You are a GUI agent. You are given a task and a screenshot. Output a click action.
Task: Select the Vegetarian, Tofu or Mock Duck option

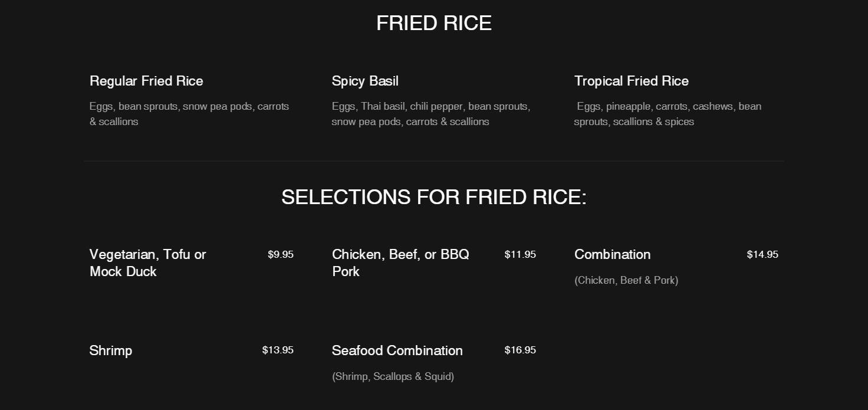point(147,263)
